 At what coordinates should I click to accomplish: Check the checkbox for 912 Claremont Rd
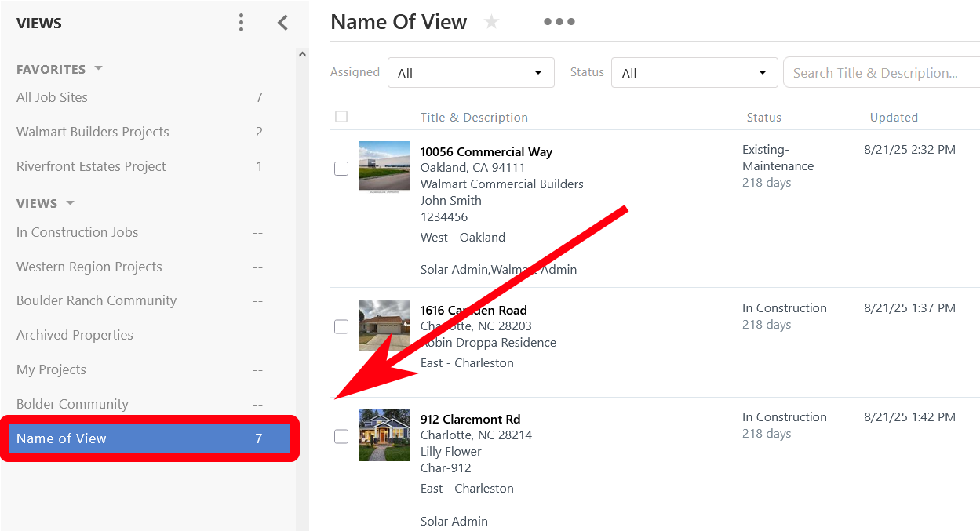tap(341, 436)
